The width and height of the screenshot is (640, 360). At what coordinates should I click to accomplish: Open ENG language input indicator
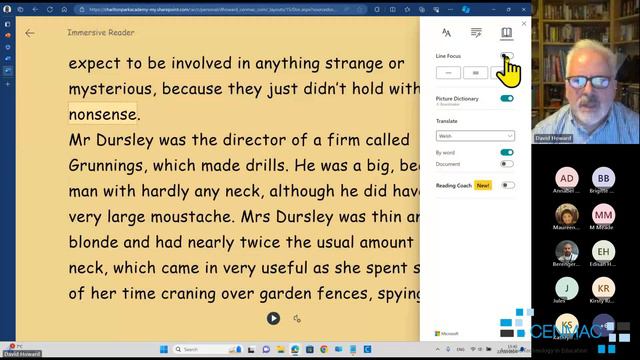[x=460, y=349]
